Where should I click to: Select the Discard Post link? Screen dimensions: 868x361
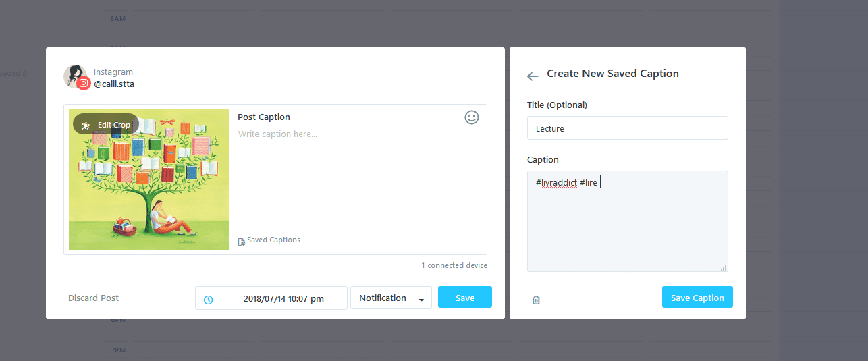(x=94, y=298)
